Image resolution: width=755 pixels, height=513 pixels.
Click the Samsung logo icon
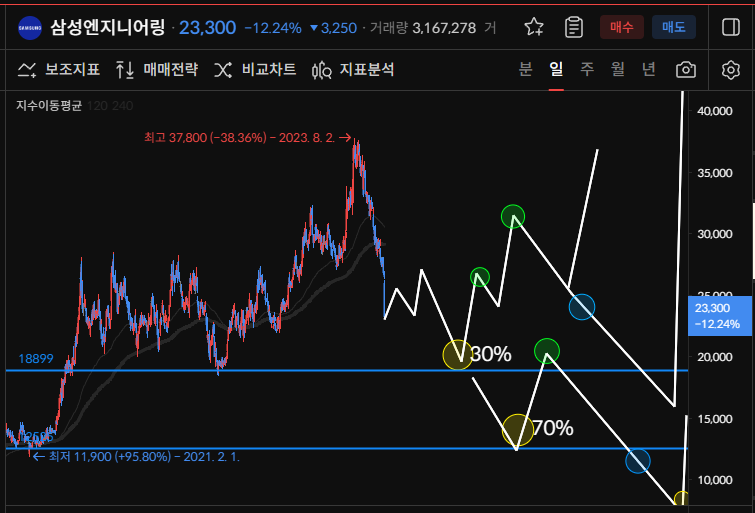[x=30, y=28]
